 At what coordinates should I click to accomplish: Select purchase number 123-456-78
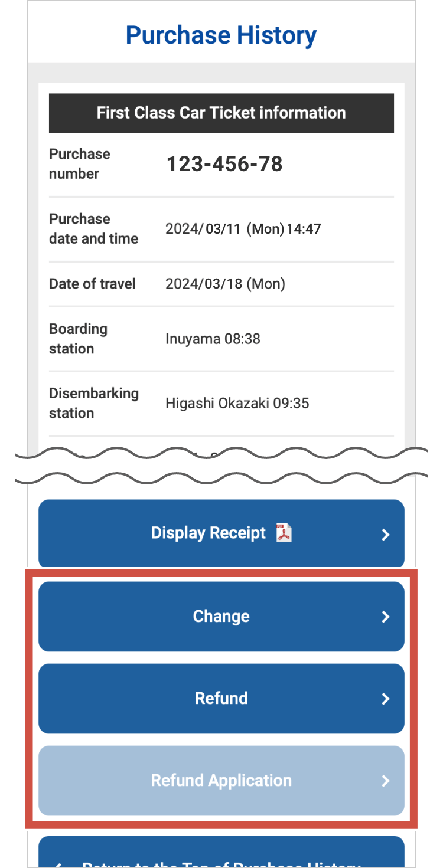click(224, 164)
